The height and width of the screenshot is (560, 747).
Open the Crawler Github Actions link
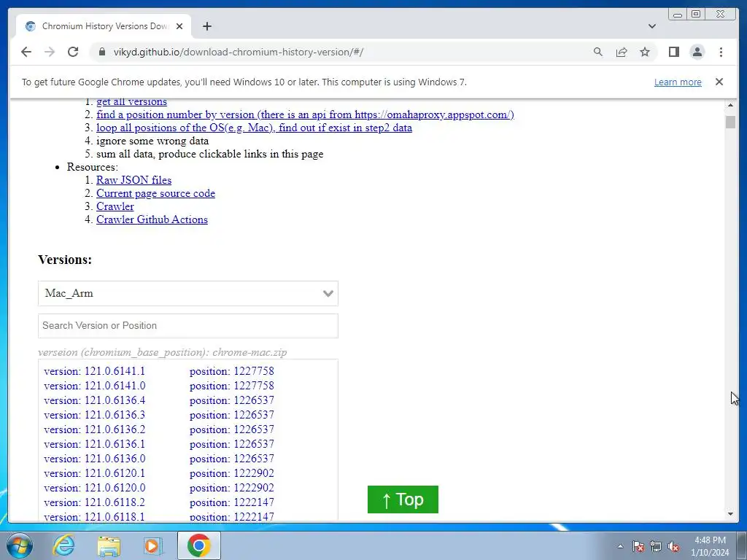(152, 219)
